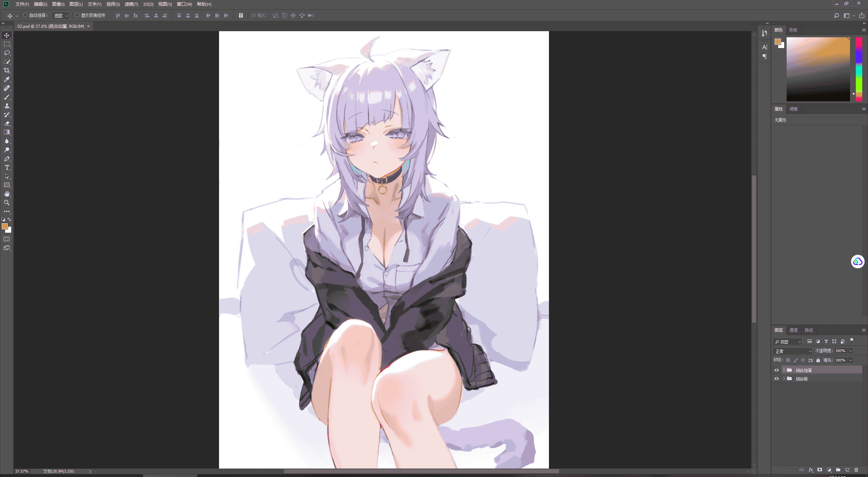Select the Horizontal Type tool
This screenshot has height=477, width=868.
pos(7,167)
